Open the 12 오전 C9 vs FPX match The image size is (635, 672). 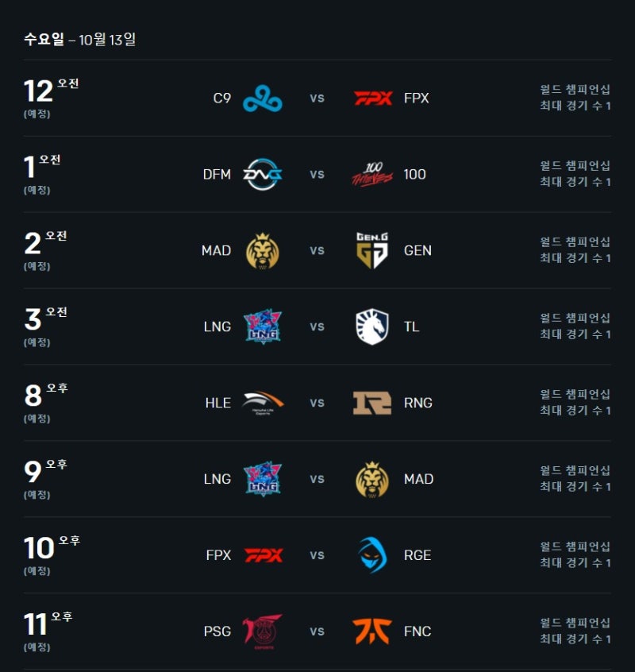pyautogui.click(x=317, y=98)
